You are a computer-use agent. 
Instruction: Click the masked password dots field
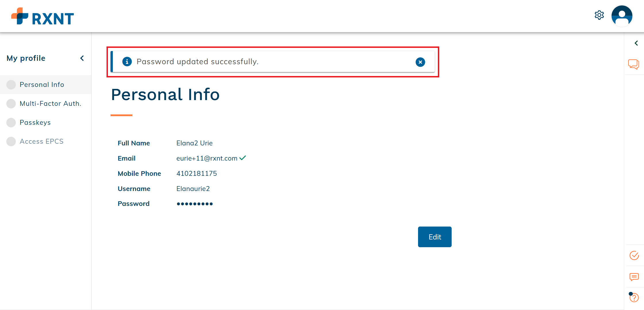coord(195,204)
